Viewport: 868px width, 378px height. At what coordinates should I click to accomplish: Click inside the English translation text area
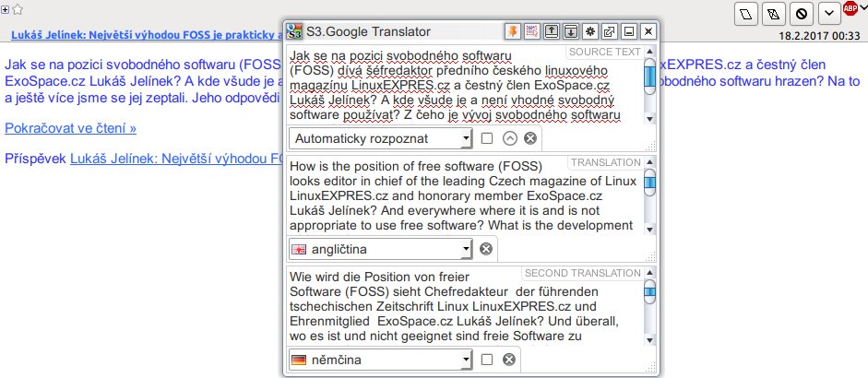tap(466, 196)
